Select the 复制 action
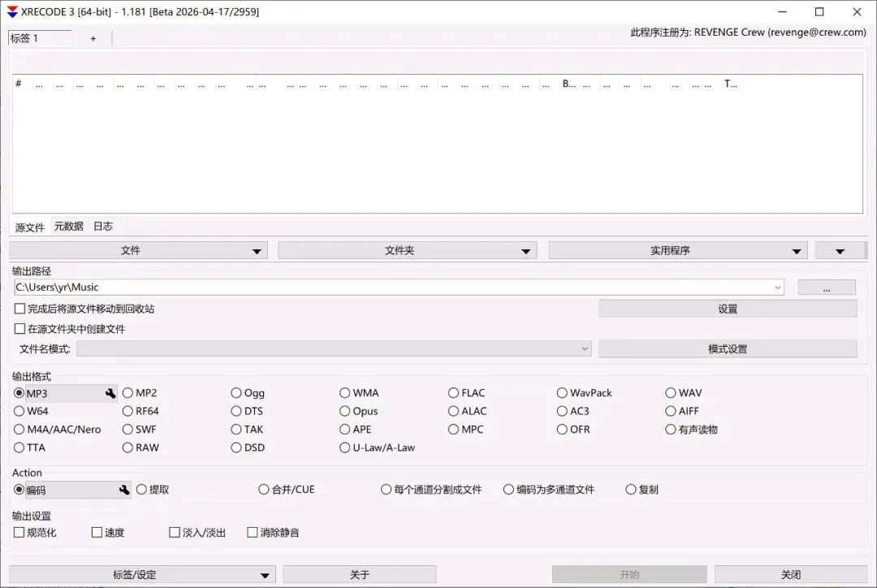Screen dimensions: 877x588 coord(642,490)
